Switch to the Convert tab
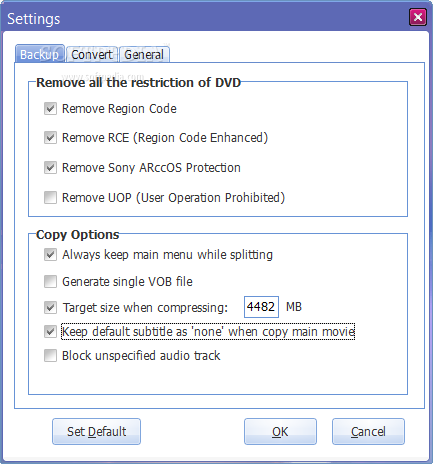This screenshot has width=433, height=464. pyautogui.click(x=92, y=54)
